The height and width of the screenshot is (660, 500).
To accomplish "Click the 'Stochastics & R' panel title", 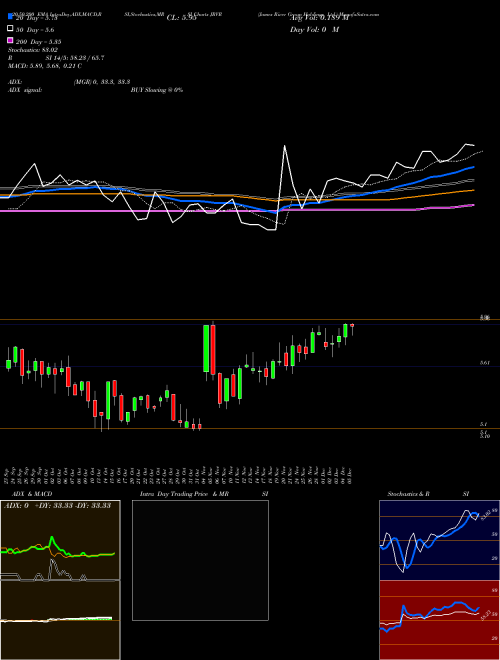I will [x=409, y=494].
